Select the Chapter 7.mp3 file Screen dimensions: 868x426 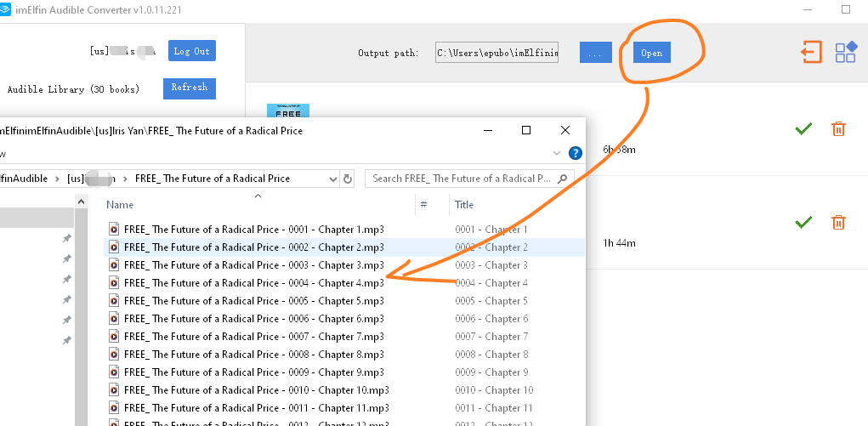(254, 336)
